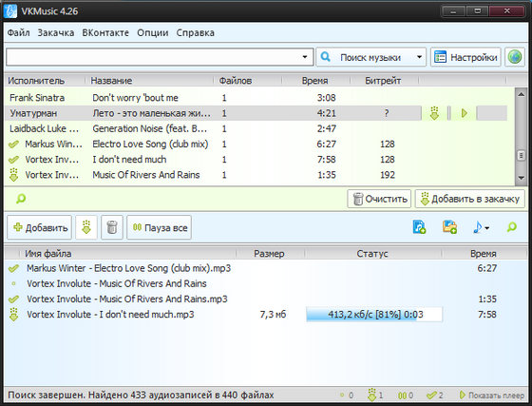
Task: Click the trash can delete download button
Action: tap(112, 227)
